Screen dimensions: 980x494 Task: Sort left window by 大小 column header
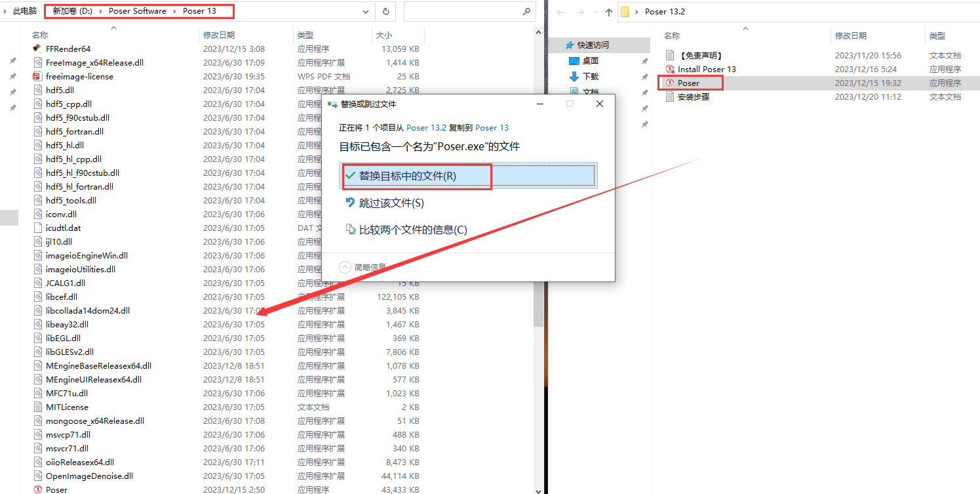coord(383,35)
